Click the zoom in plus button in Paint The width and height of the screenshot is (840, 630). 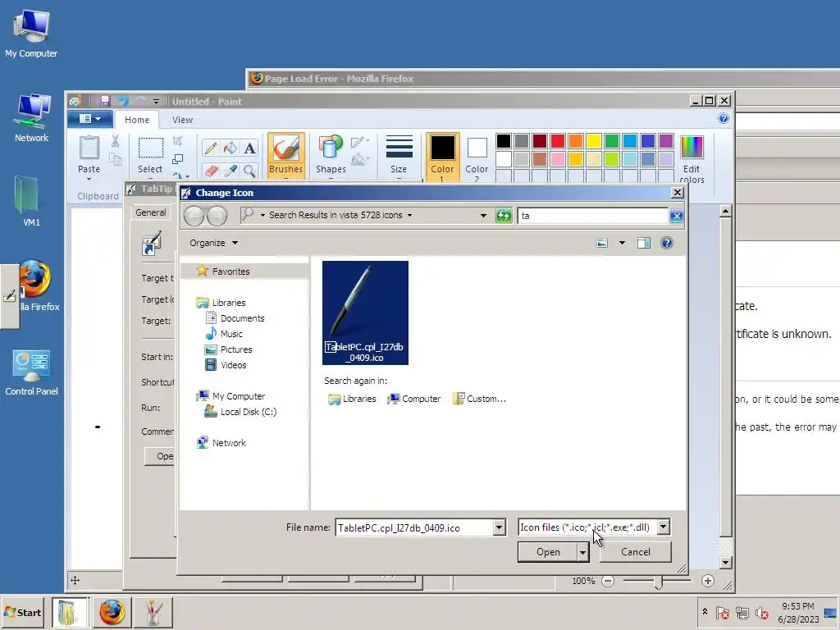click(708, 582)
